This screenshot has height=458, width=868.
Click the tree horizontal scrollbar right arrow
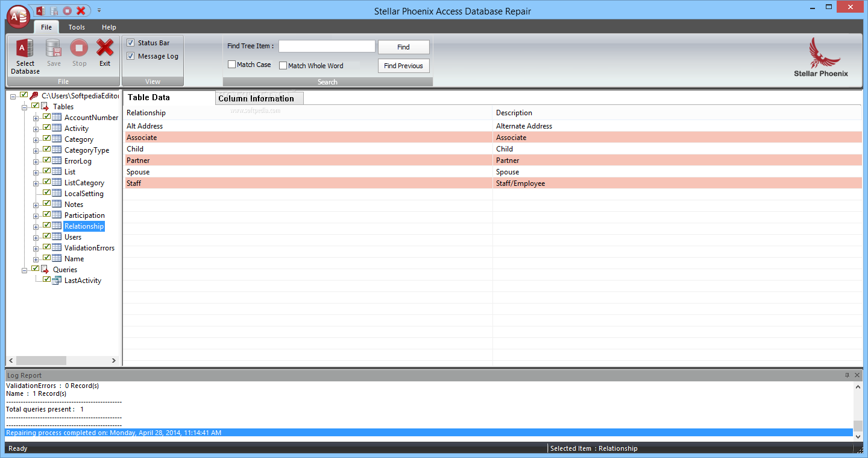click(114, 360)
